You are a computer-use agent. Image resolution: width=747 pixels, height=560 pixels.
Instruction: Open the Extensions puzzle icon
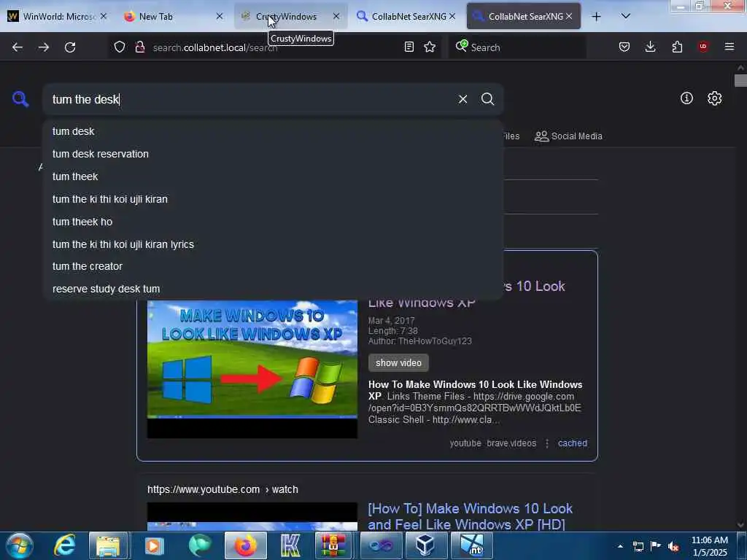click(677, 47)
